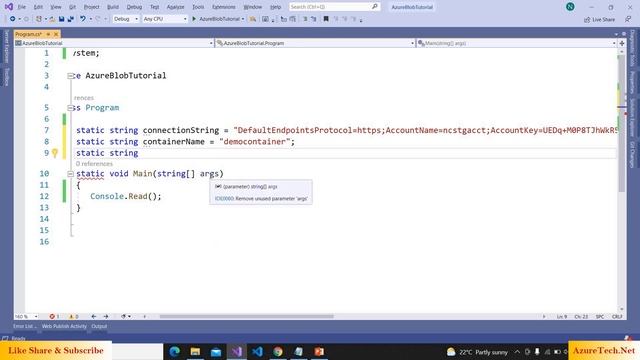Click the green Start debugging play icon
This screenshot has height=360, width=640.
[x=194, y=19]
